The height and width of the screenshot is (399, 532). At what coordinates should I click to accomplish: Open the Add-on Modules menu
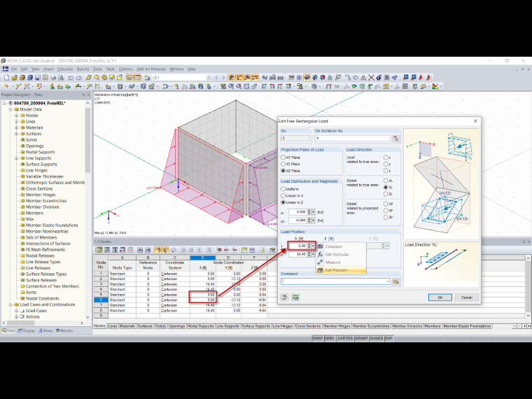pos(151,69)
